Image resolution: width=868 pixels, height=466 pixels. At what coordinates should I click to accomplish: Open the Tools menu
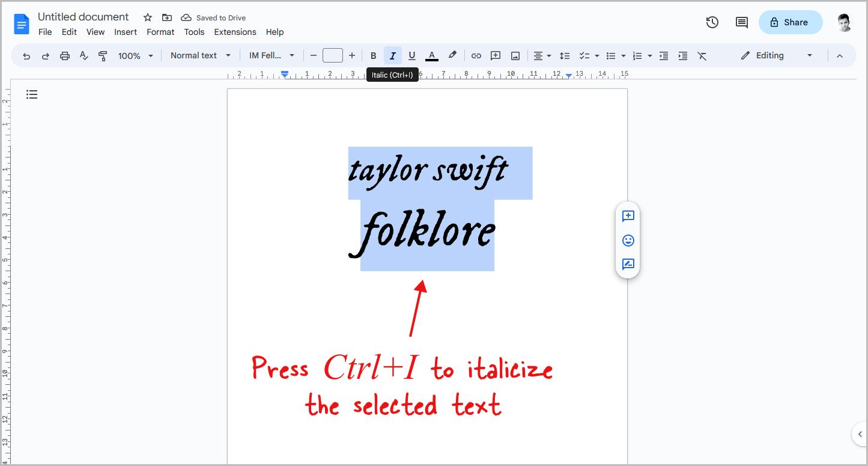pos(194,32)
